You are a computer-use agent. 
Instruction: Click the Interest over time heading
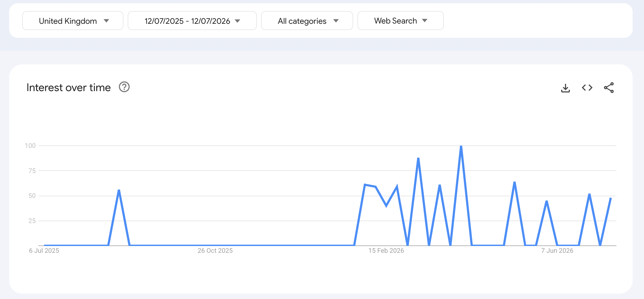[x=68, y=88]
